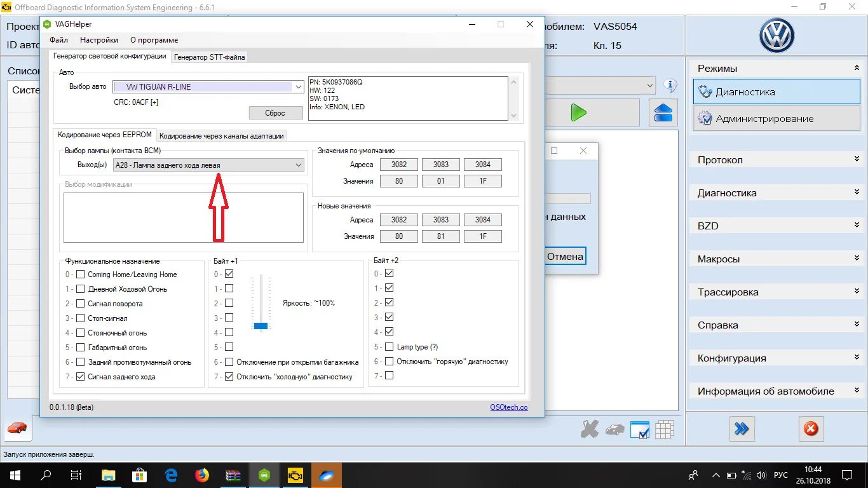Screen dimensions: 868x488
Task: Click the Сброс button
Action: pos(276,112)
